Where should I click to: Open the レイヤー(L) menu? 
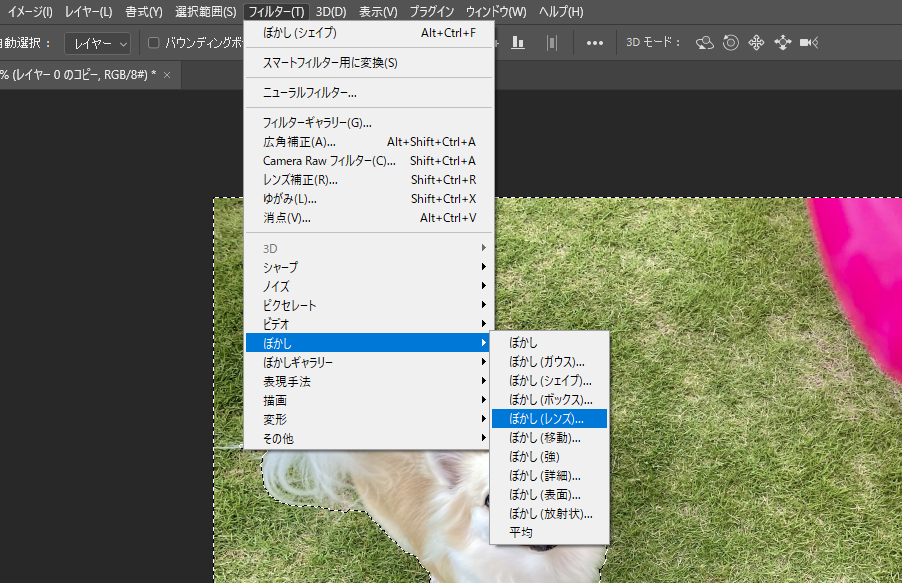click(89, 12)
